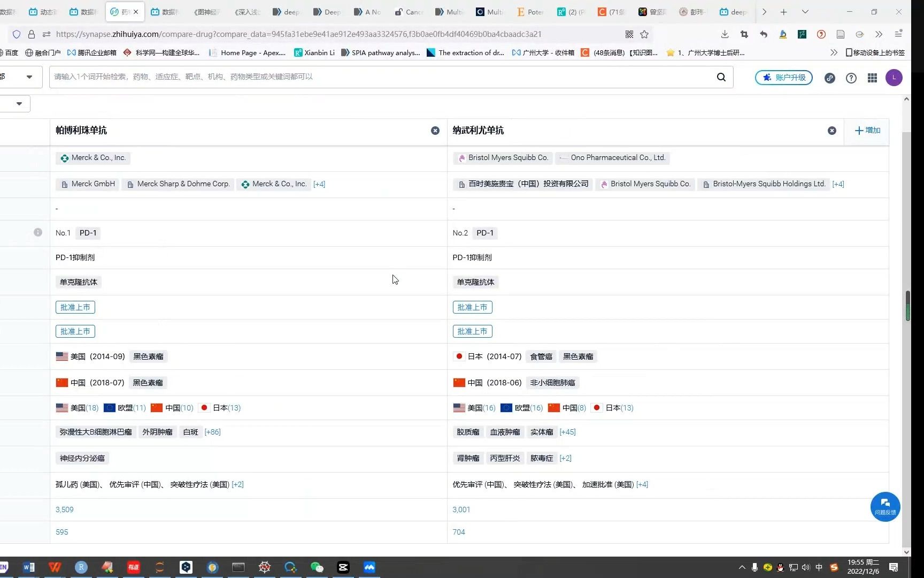
Task: Bookmark this page with the star icon
Action: click(644, 34)
